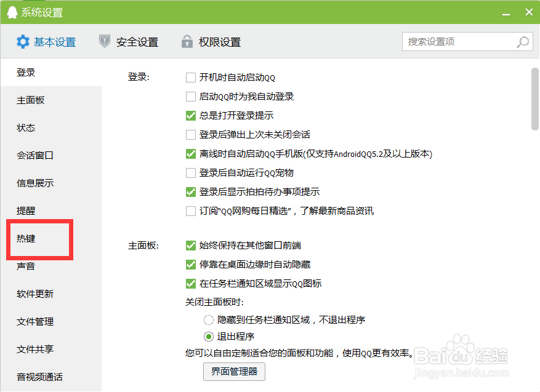540x392 pixels.
Task: Close the 系统设置 window
Action: click(x=529, y=12)
